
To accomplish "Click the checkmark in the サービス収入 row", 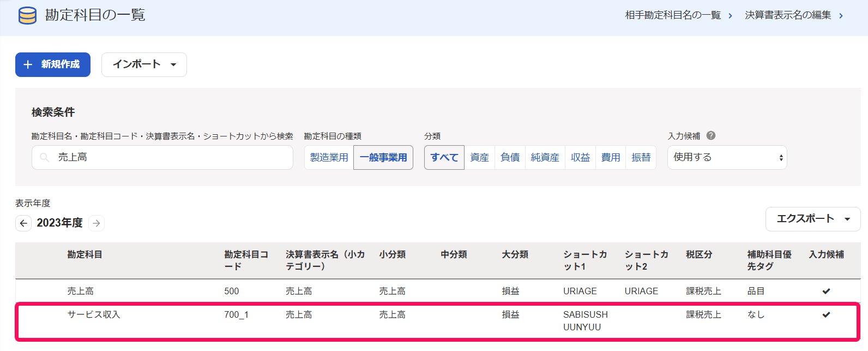I will [826, 314].
